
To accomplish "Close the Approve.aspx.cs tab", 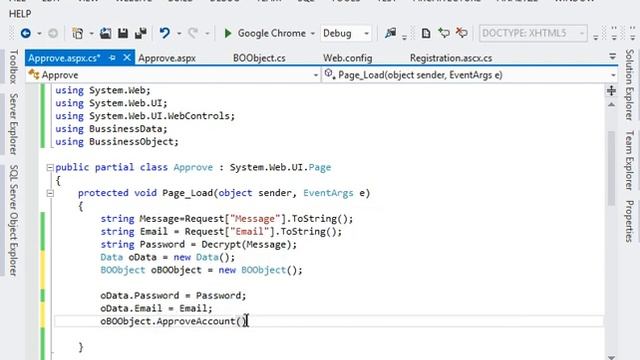I will 127,58.
